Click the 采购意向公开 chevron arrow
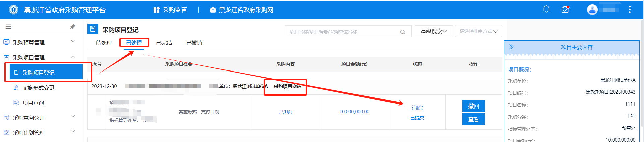 click(73, 116)
